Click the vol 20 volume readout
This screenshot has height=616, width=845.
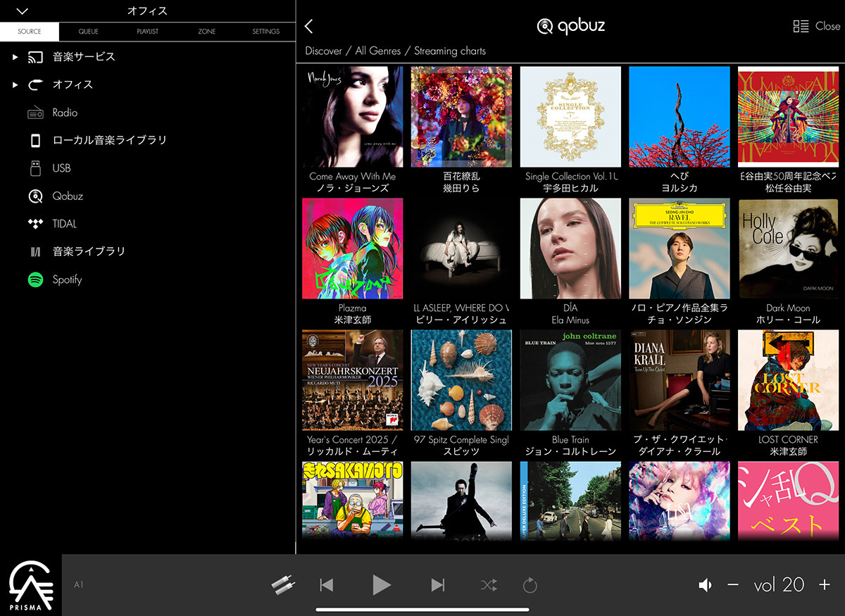(x=779, y=584)
